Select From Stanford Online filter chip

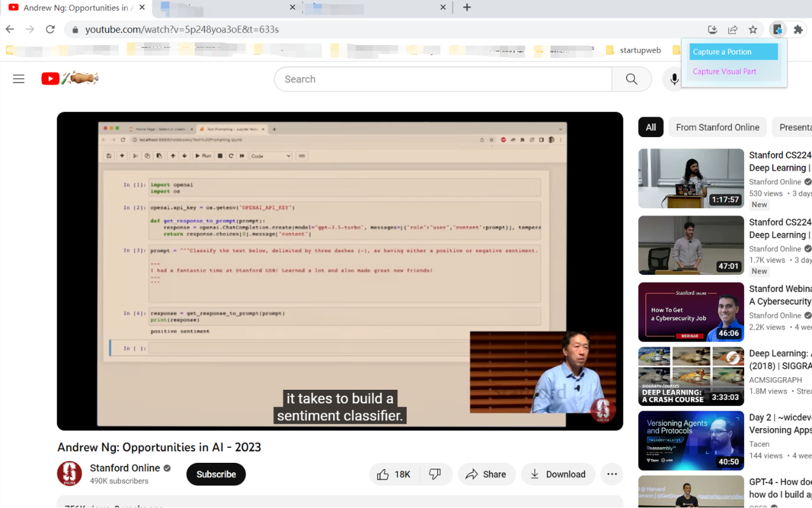click(x=717, y=127)
